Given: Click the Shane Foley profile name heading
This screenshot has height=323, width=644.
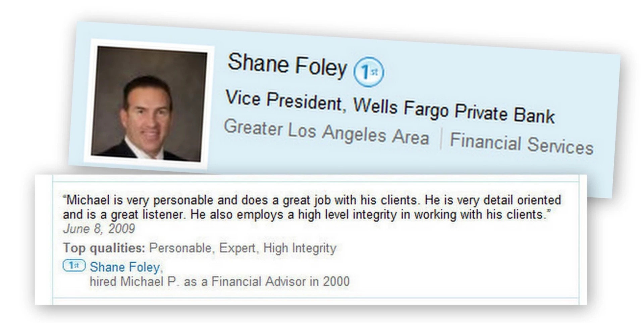Looking at the screenshot, I should coord(287,65).
